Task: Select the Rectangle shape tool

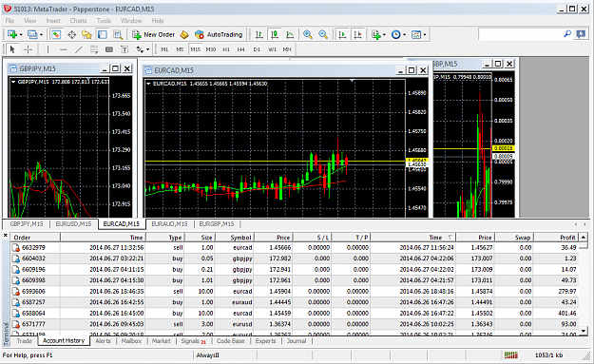Action: click(109, 49)
